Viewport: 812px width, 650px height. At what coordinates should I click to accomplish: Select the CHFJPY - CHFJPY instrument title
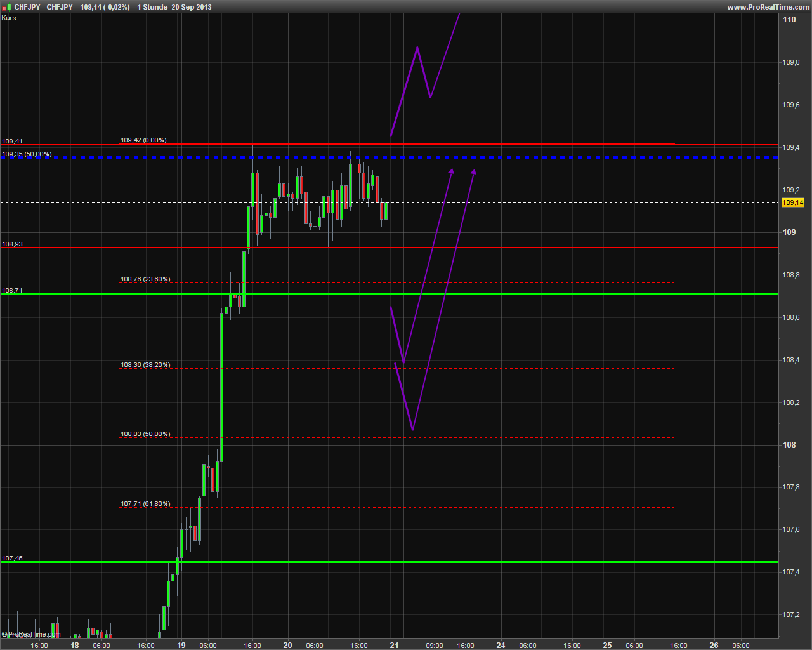click(44, 7)
